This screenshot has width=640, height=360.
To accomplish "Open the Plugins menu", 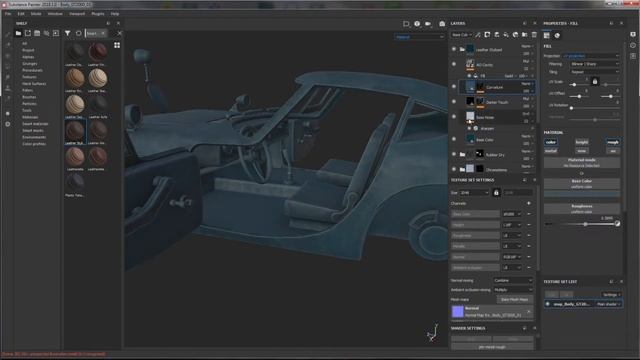I will 98,14.
